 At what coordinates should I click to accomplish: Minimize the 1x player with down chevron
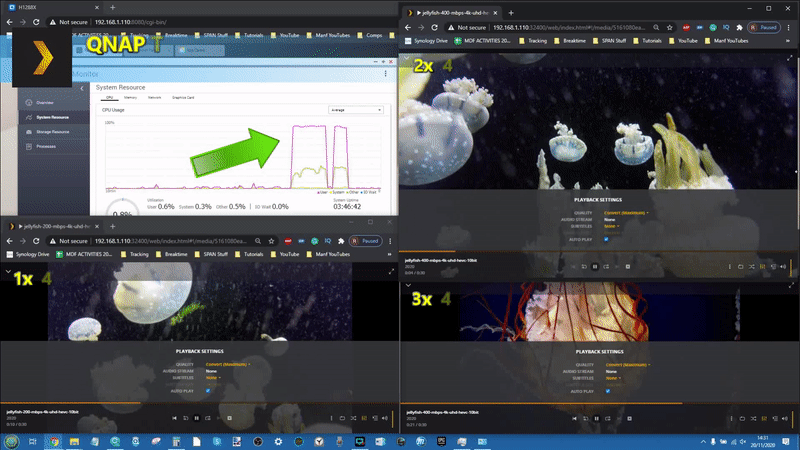8,272
